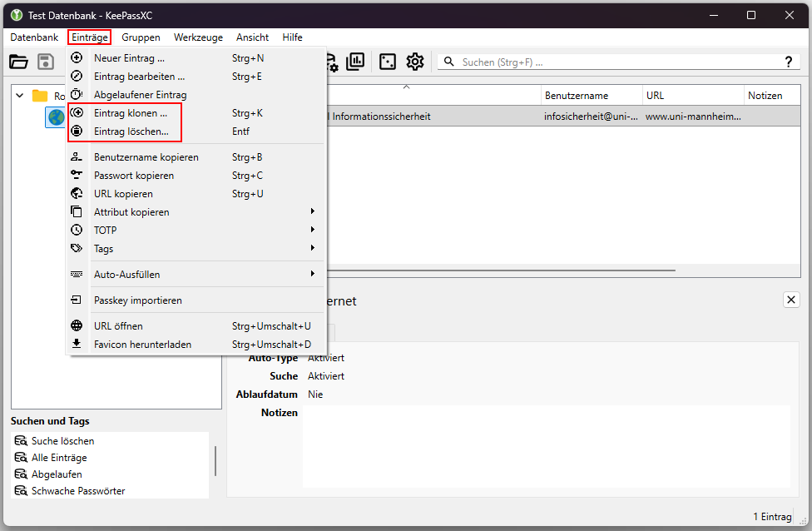Open the Gruppen menu

141,37
